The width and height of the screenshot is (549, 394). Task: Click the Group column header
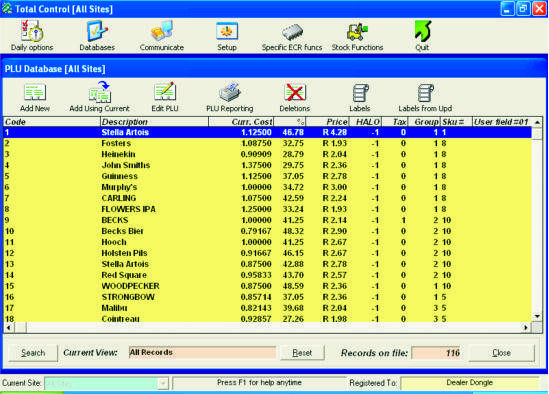click(424, 122)
